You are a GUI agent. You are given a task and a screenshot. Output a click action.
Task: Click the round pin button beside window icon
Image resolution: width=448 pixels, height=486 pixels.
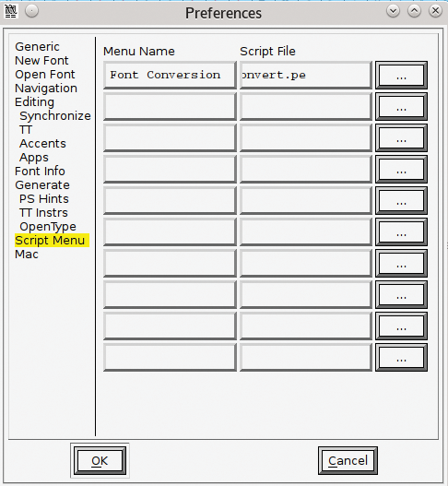coord(31,11)
